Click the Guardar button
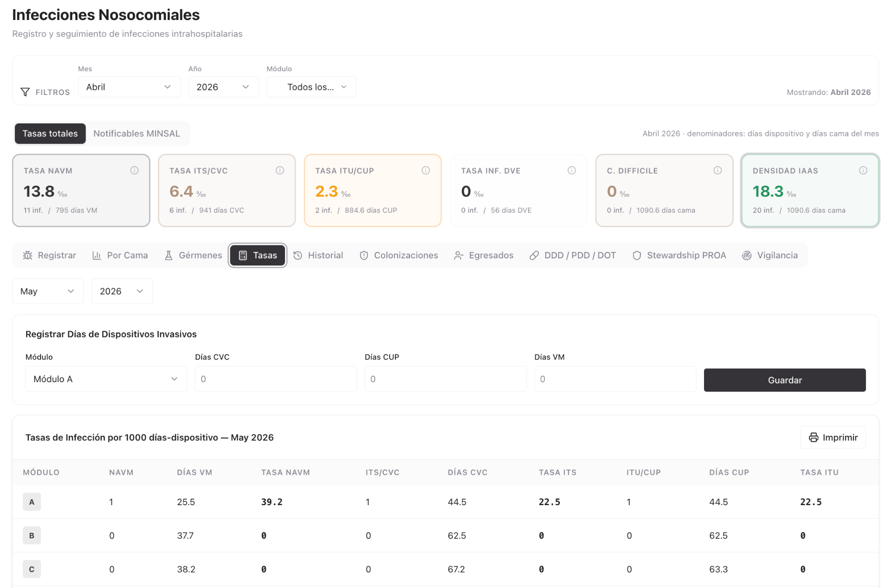Image resolution: width=894 pixels, height=588 pixels. [785, 380]
